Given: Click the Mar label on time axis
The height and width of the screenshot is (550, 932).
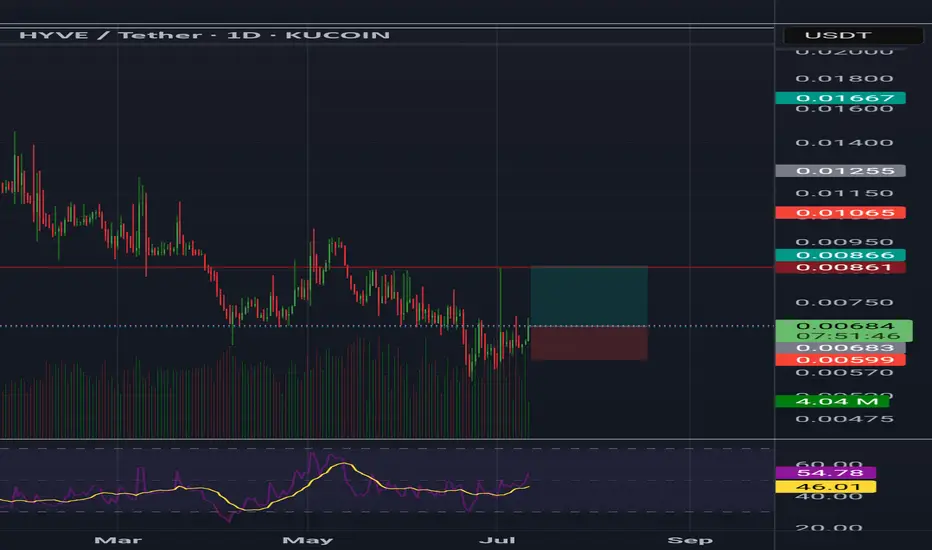Looking at the screenshot, I should click(x=118, y=540).
